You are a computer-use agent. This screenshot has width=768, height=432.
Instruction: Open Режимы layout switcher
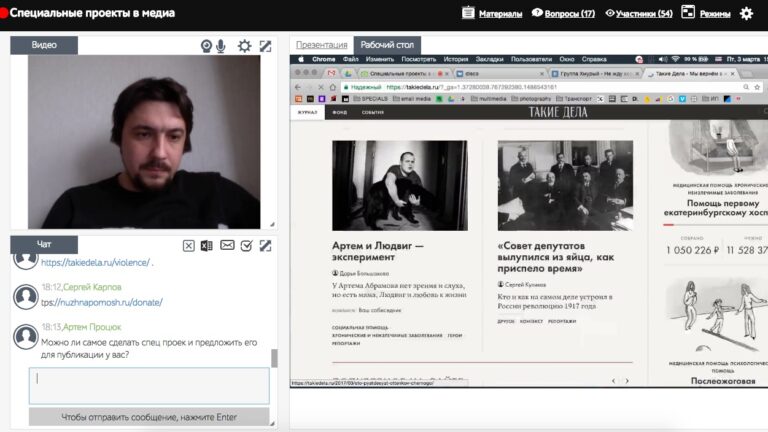click(x=715, y=14)
